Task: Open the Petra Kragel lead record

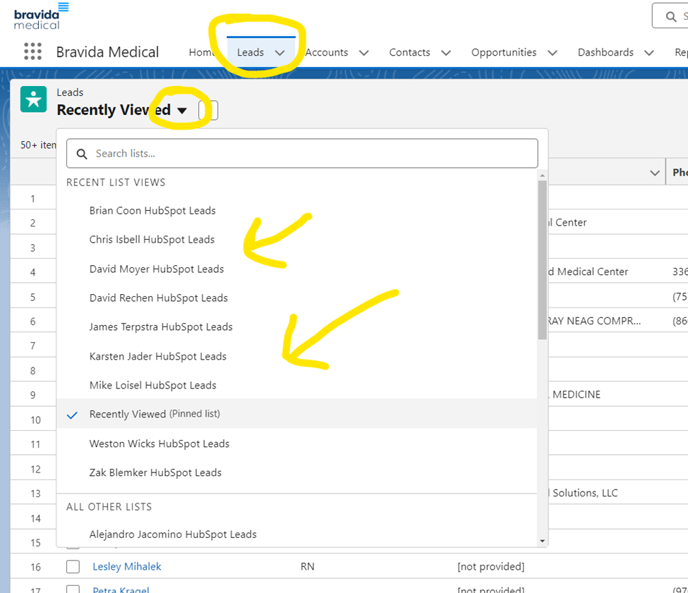Action: click(121, 589)
